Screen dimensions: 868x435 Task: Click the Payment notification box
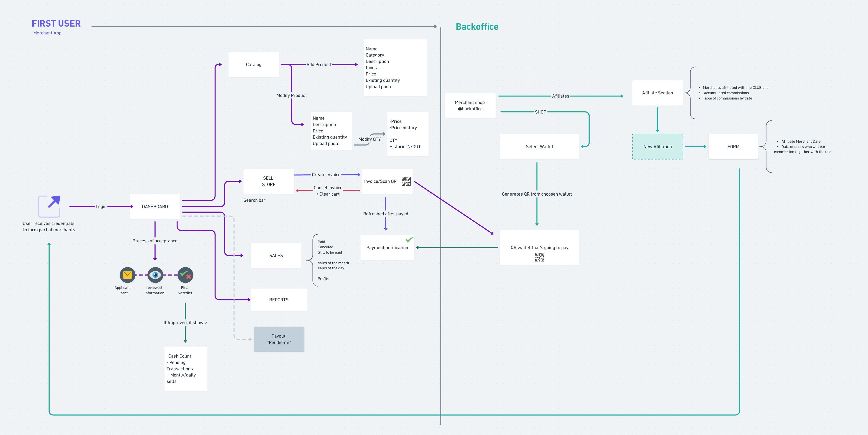point(387,247)
